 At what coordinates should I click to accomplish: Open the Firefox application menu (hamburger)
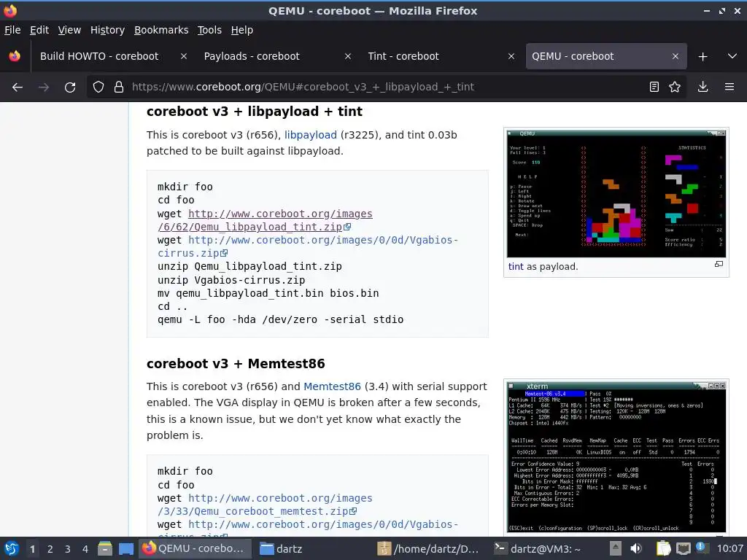pos(729,87)
